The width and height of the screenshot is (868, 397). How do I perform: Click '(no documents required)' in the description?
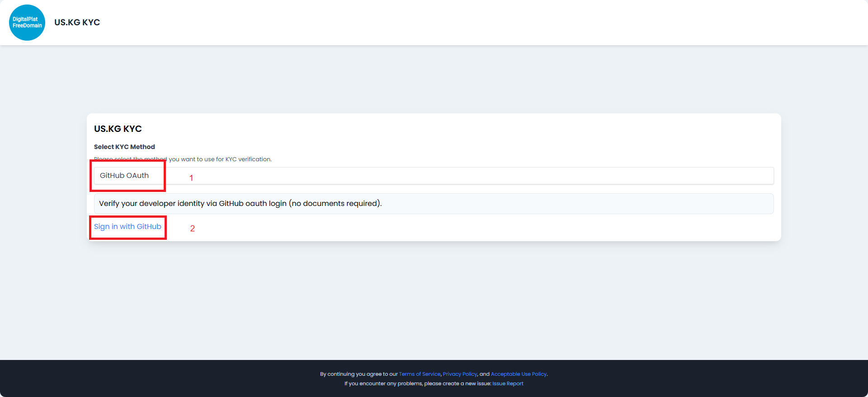[x=335, y=204]
